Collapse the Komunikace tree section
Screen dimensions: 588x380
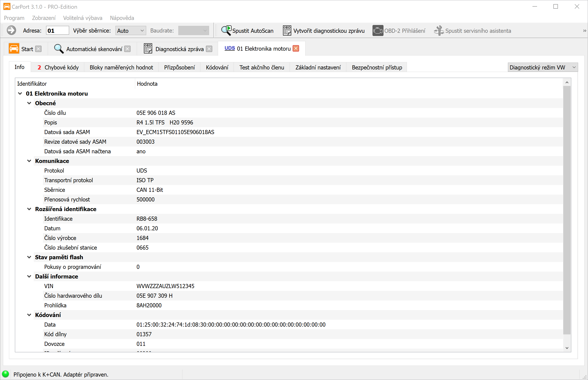pos(29,161)
